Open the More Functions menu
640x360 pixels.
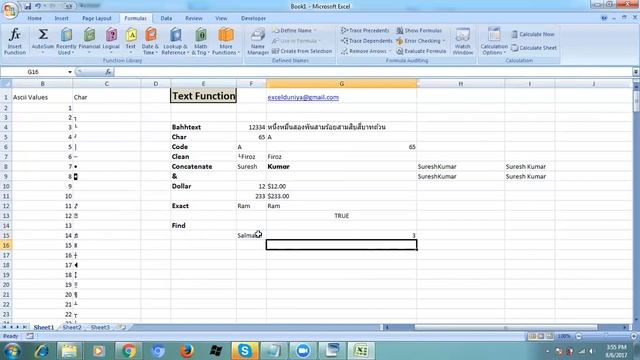tap(226, 41)
